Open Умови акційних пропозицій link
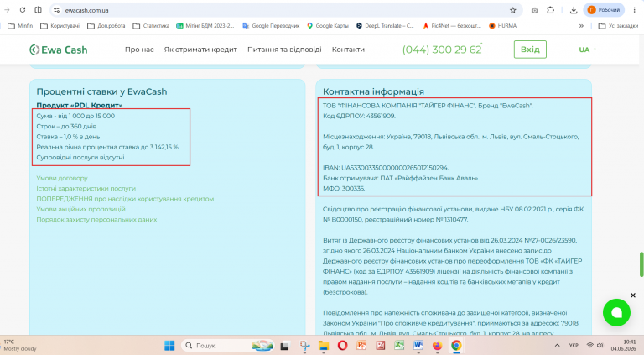 [x=80, y=209]
